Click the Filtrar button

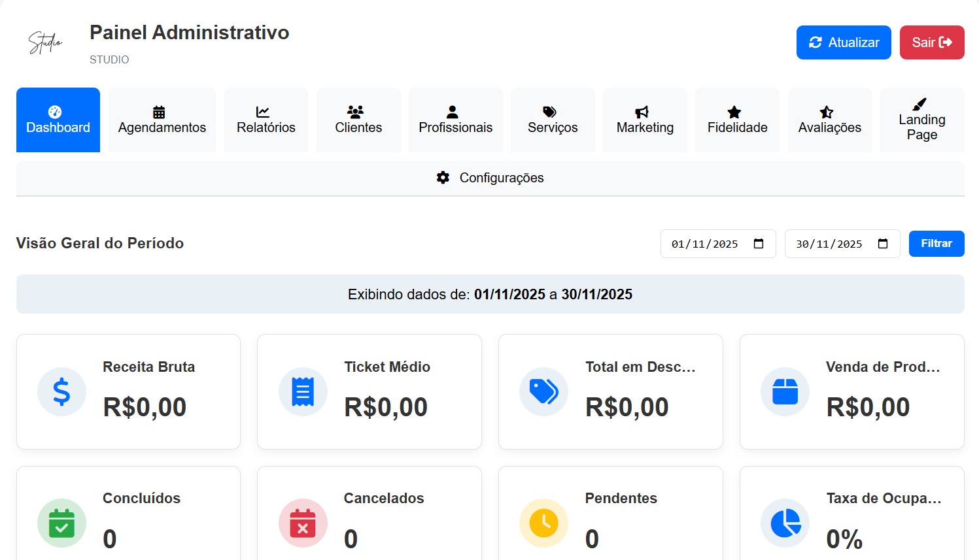tap(936, 243)
